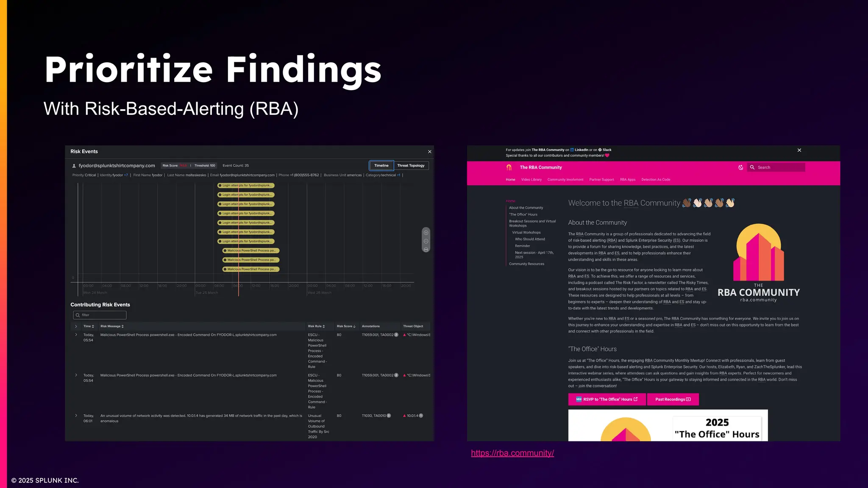Select the first Malicious PowerShell Process timeline event
Image resolution: width=868 pixels, height=488 pixels.
[251, 250]
